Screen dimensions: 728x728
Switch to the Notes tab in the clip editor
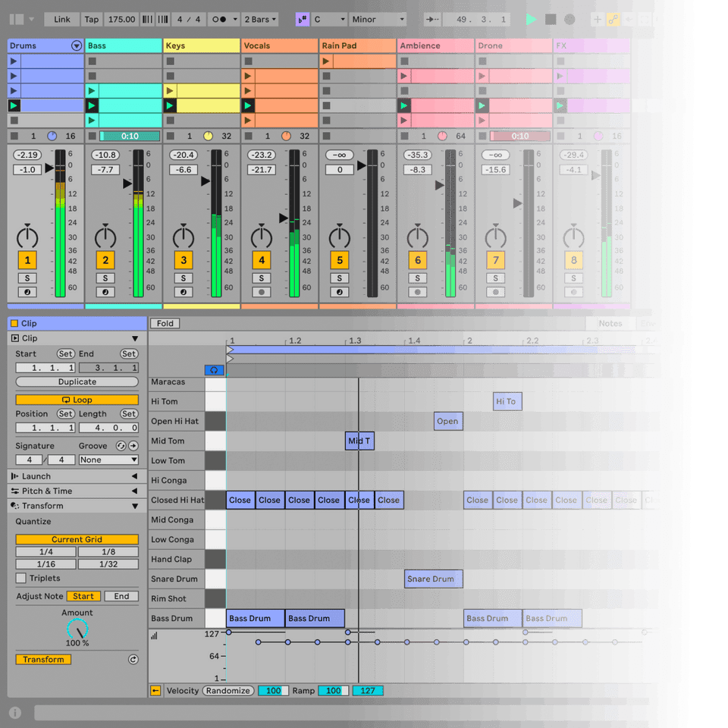click(x=610, y=323)
